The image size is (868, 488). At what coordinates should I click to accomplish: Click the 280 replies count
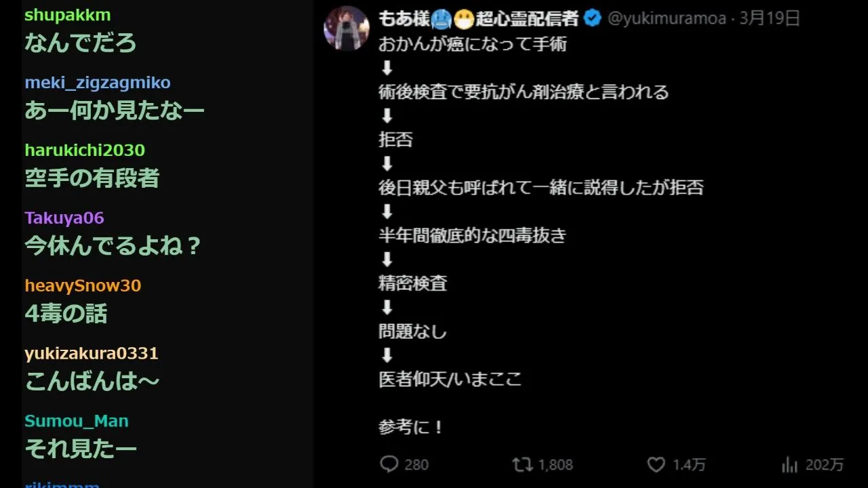pyautogui.click(x=416, y=464)
